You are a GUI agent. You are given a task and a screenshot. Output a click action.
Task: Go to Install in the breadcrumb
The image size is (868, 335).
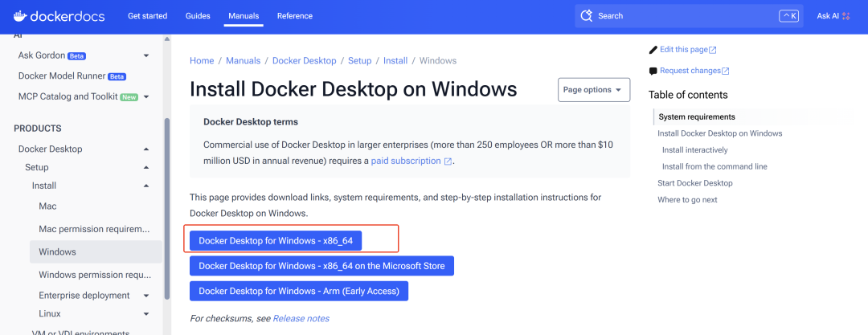pyautogui.click(x=395, y=61)
